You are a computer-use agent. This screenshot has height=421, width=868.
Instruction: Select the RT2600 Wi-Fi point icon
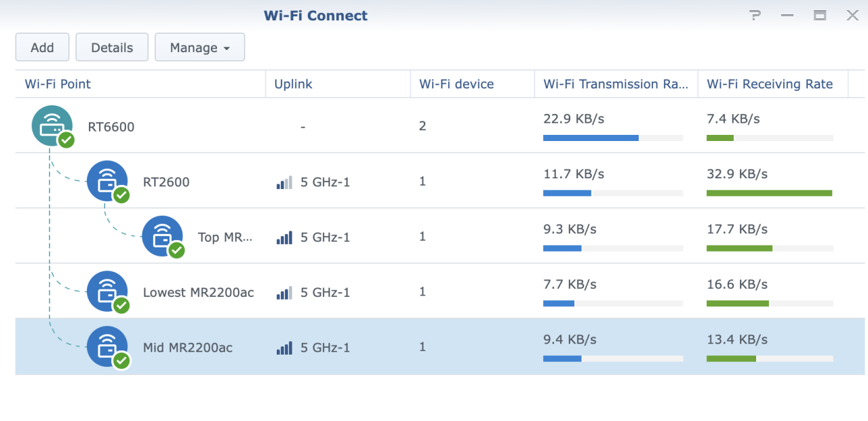(x=107, y=181)
